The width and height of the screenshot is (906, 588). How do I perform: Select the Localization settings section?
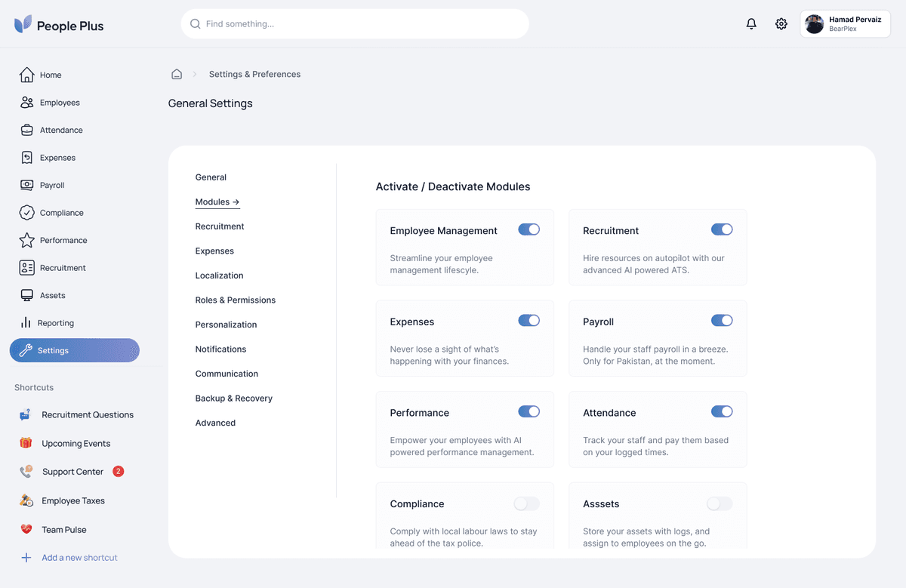point(219,275)
